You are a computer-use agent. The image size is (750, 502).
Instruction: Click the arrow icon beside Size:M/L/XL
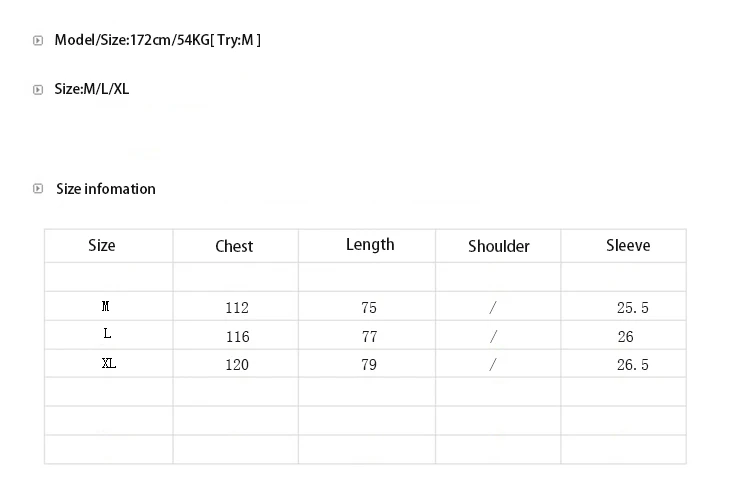(38, 90)
